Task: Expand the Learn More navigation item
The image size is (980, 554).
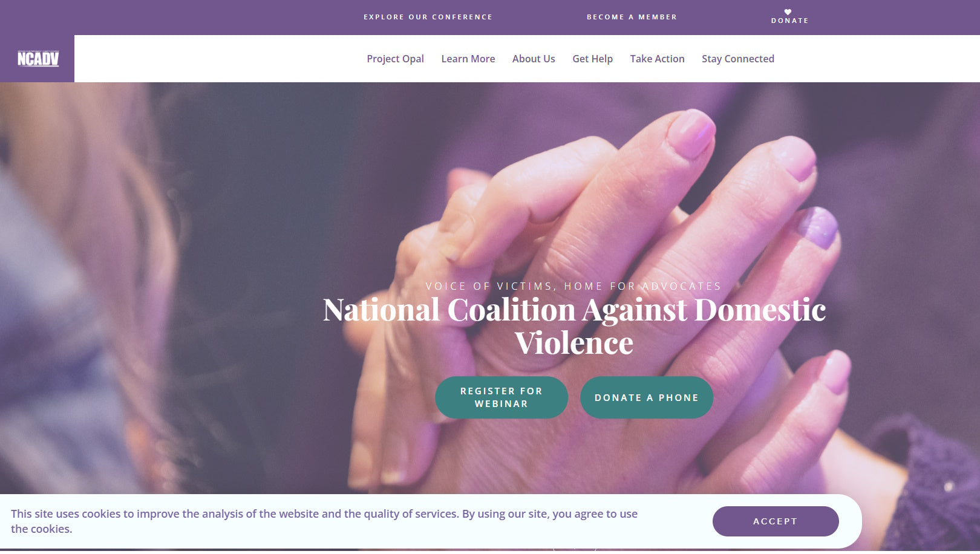Action: (x=468, y=59)
